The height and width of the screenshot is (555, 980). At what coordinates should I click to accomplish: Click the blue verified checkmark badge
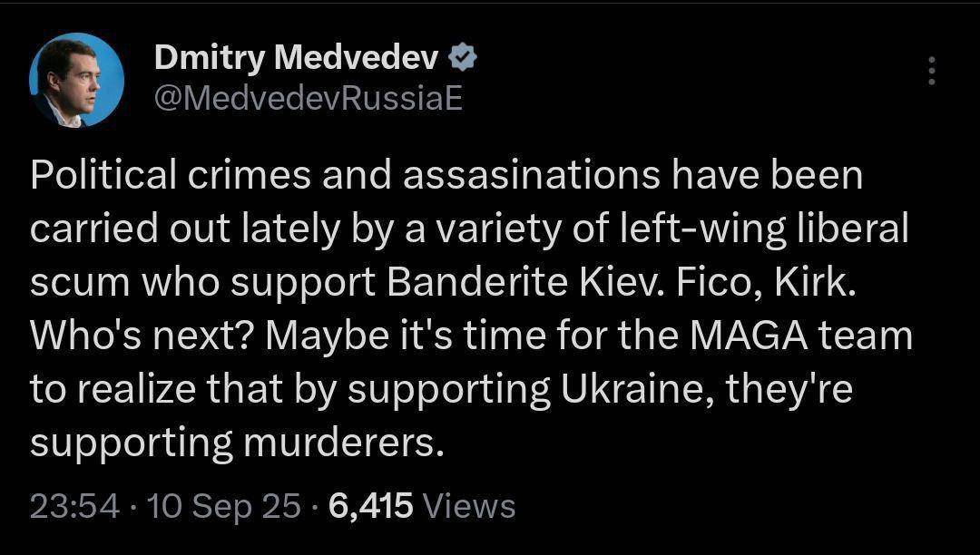click(463, 59)
